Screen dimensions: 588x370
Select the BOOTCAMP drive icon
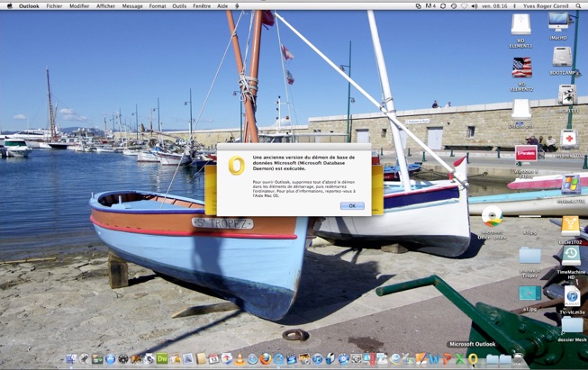pos(562,58)
